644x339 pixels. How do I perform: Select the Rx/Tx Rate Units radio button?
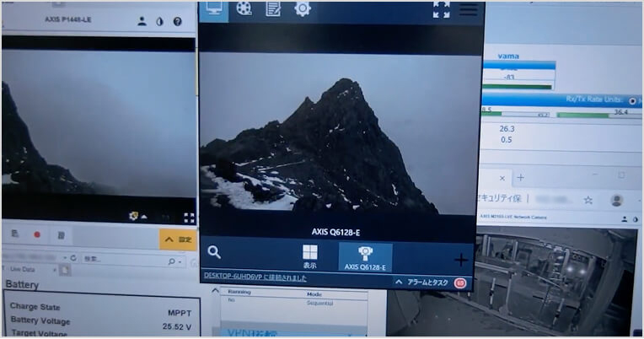click(632, 100)
